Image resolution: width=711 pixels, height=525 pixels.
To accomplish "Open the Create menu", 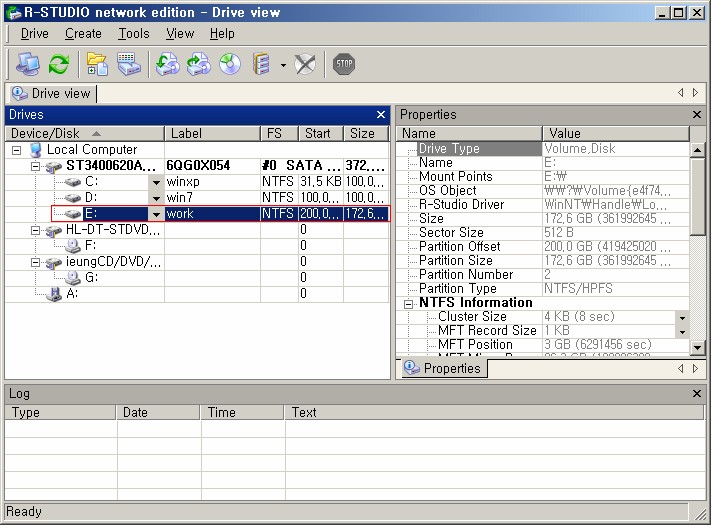I will [83, 34].
